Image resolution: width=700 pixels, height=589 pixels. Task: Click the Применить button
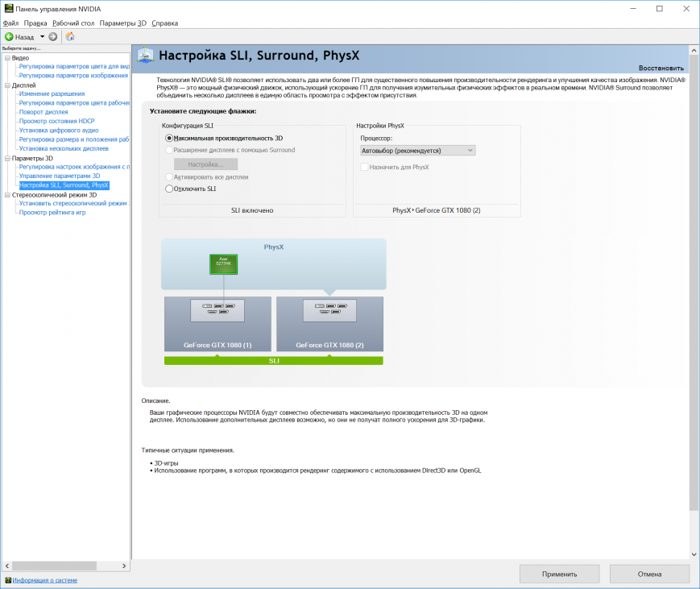click(559, 574)
